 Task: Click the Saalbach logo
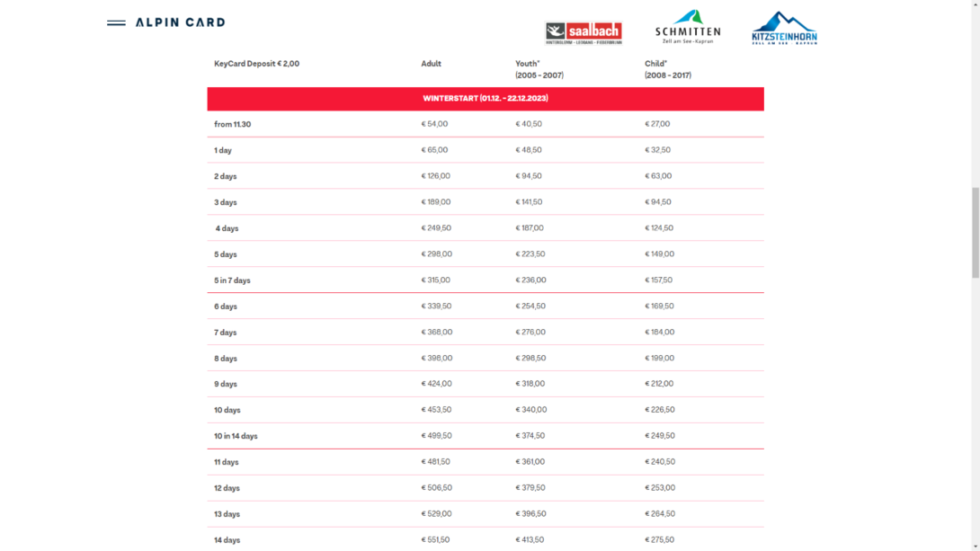pyautogui.click(x=584, y=32)
